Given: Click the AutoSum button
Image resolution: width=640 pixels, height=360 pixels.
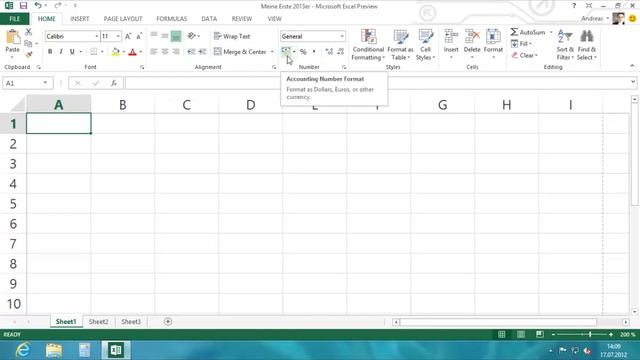Looking at the screenshot, I should pos(528,32).
